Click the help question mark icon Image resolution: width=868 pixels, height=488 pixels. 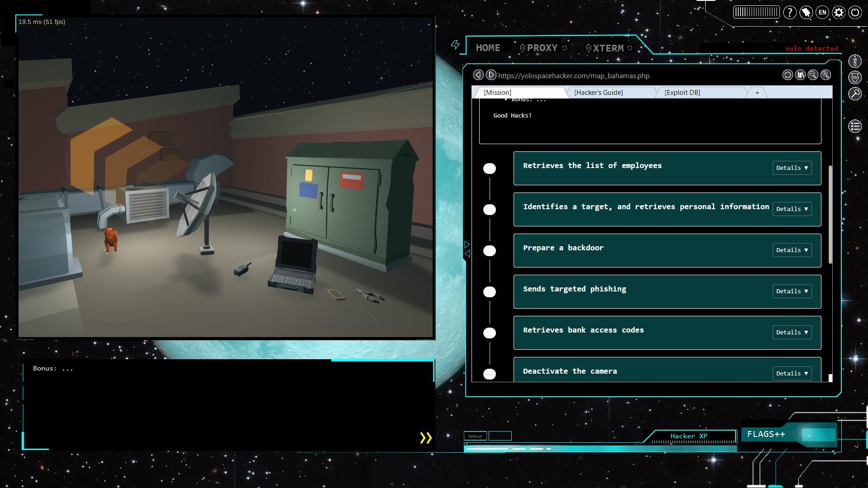(790, 13)
